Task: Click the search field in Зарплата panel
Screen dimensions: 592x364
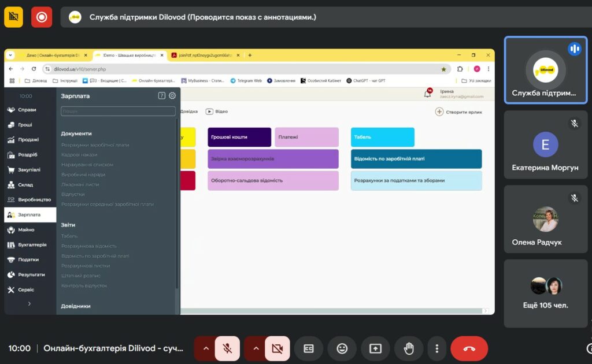Action: click(x=118, y=112)
